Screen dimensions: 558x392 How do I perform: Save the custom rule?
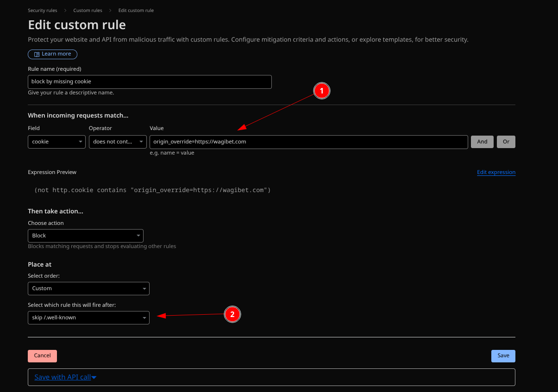503,355
